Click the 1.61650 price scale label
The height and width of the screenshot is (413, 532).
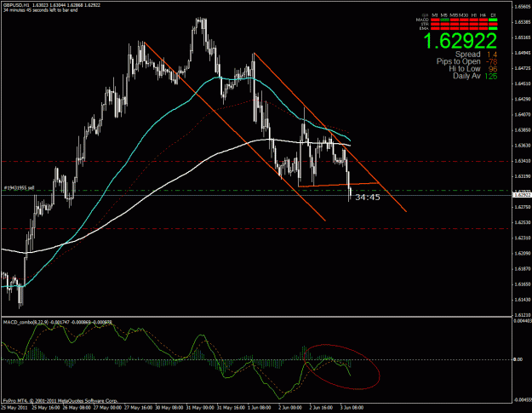point(523,284)
